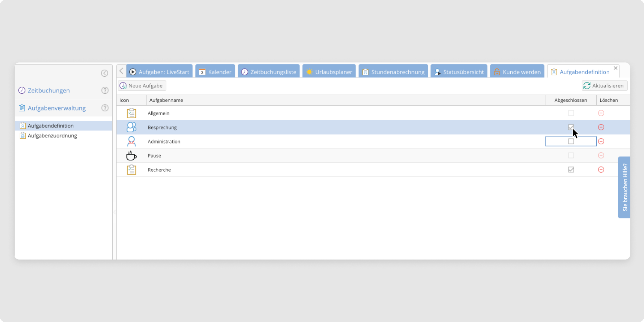Expand the Zeitbuchungen section
Image resolution: width=644 pixels, height=322 pixels.
tap(49, 90)
